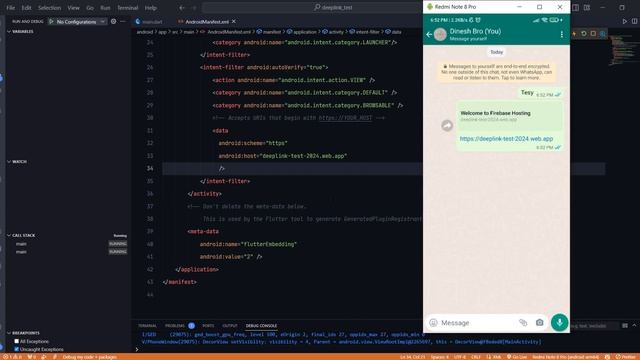Click the application breadcrumb segment
640x360 pixels.
(x=302, y=32)
